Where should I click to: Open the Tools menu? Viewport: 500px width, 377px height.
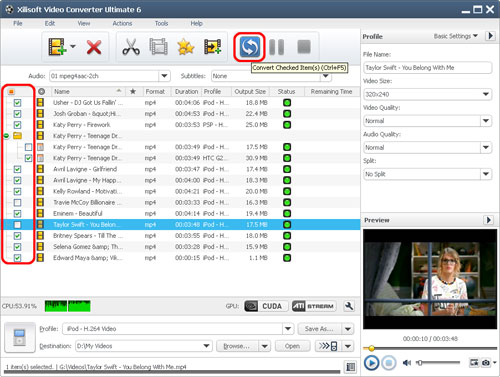click(161, 23)
